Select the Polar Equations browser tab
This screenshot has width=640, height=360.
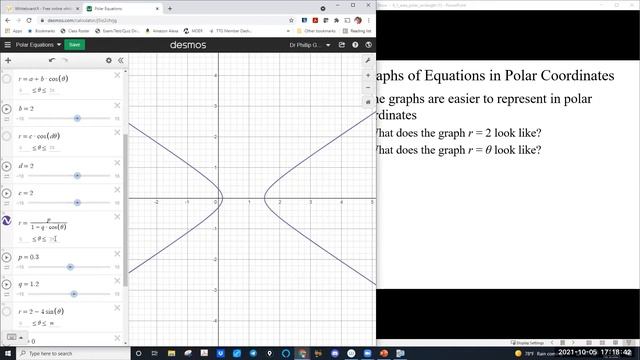pos(122,8)
